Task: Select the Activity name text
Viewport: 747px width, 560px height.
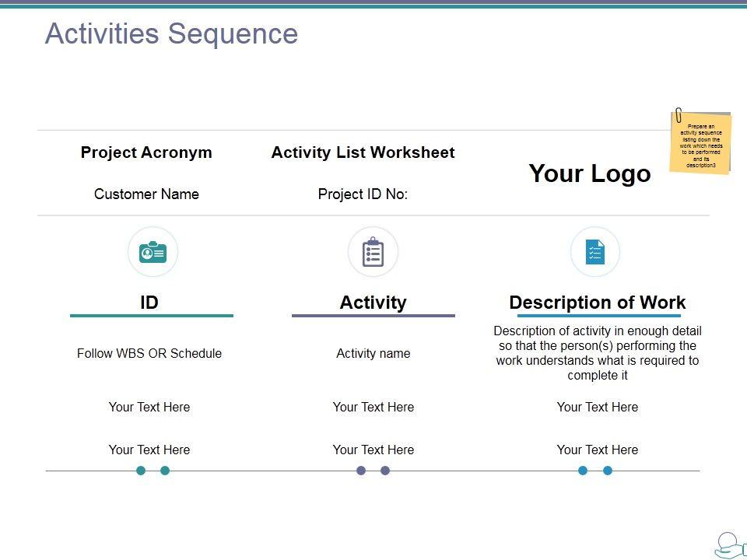Action: (373, 353)
